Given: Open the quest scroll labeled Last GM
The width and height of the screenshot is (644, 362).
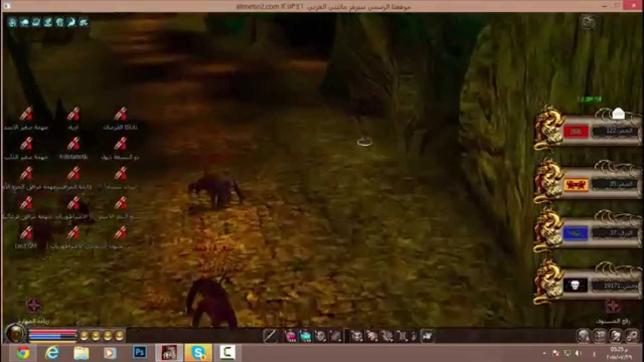Looking at the screenshot, I should 26,233.
